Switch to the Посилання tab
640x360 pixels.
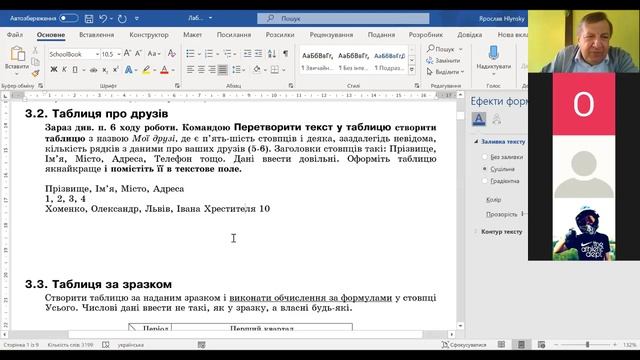pyautogui.click(x=234, y=35)
